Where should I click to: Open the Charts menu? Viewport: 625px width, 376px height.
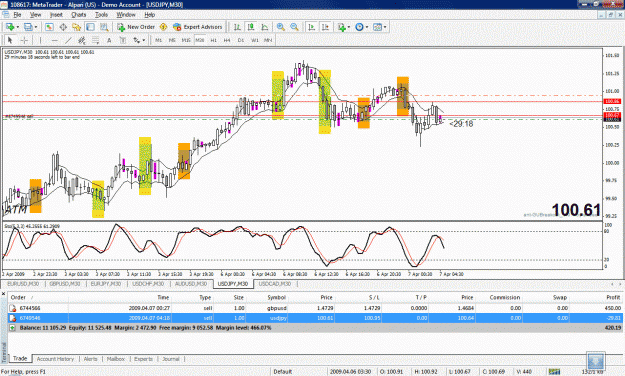(x=79, y=15)
